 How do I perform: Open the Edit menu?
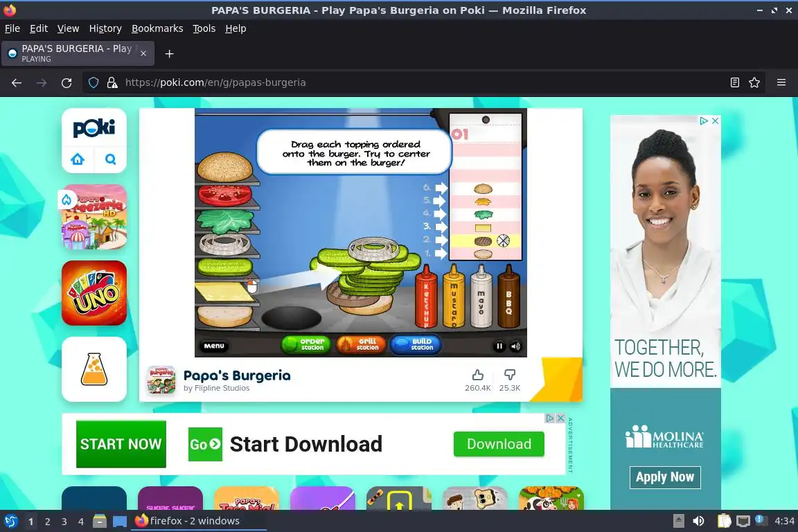tap(39, 28)
